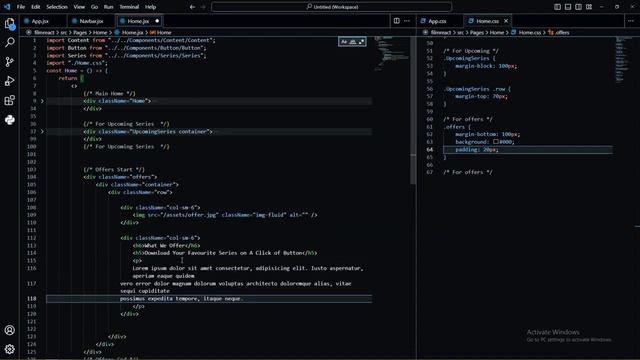Toggle Match Case (Aa) in editor widget

[x=344, y=42]
